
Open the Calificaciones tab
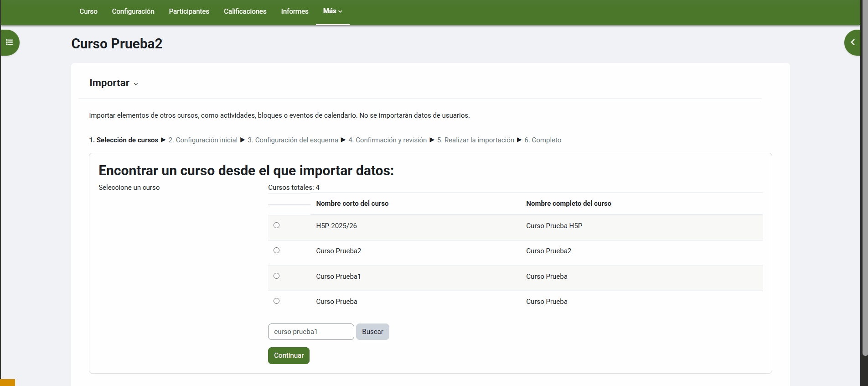pyautogui.click(x=245, y=11)
